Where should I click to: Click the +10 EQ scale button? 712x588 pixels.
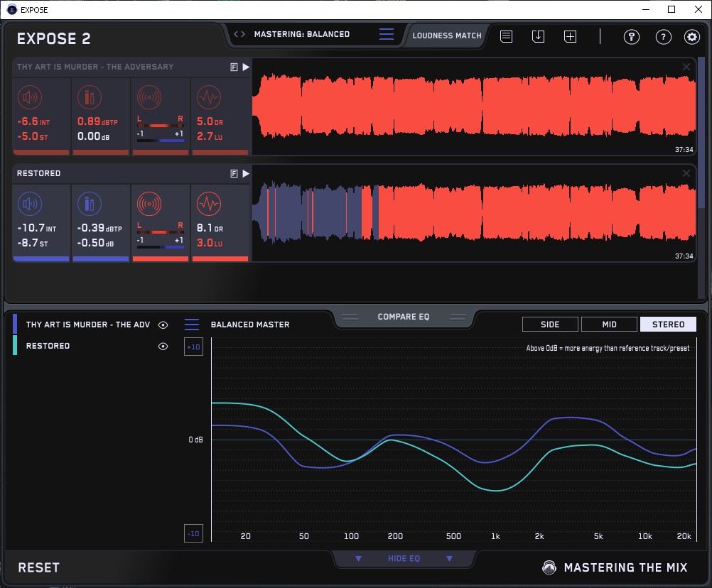pos(193,347)
